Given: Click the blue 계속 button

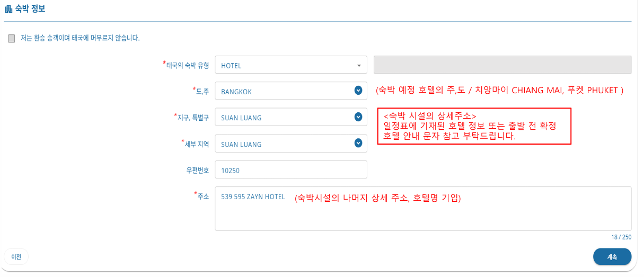Looking at the screenshot, I should [612, 257].
